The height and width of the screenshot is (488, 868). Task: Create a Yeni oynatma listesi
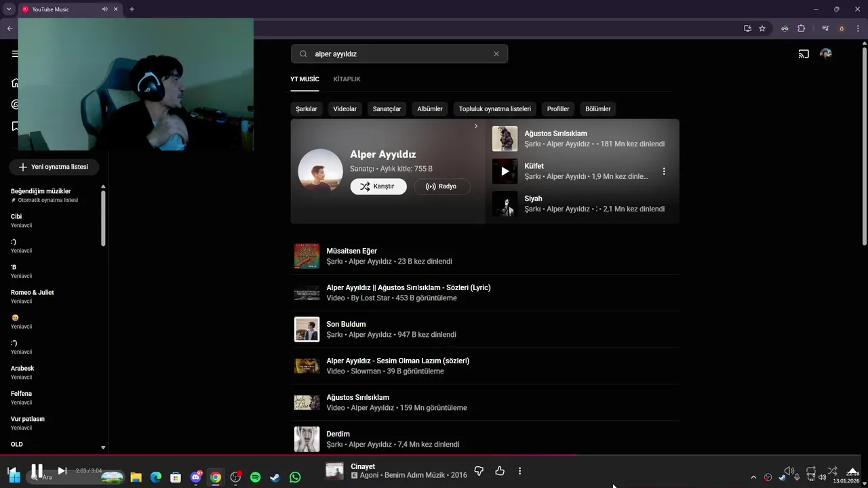[54, 167]
